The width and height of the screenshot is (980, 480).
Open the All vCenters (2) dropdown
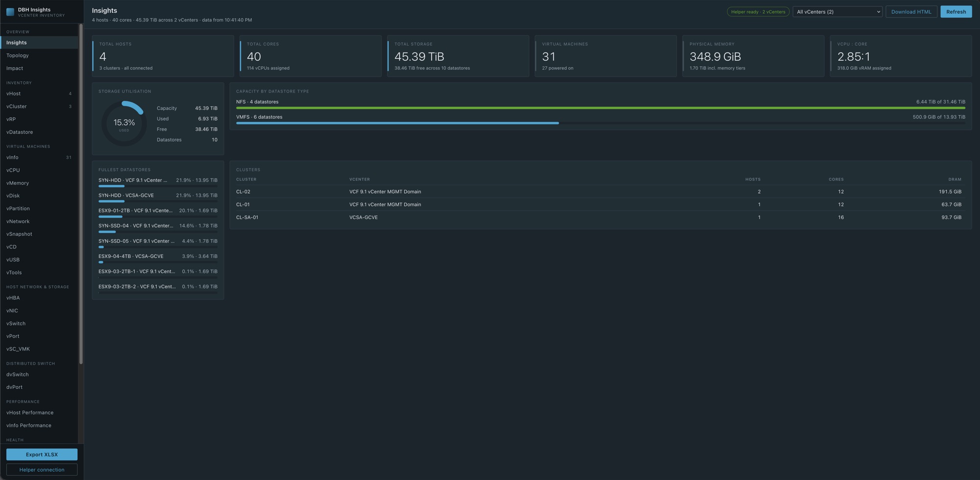837,12
